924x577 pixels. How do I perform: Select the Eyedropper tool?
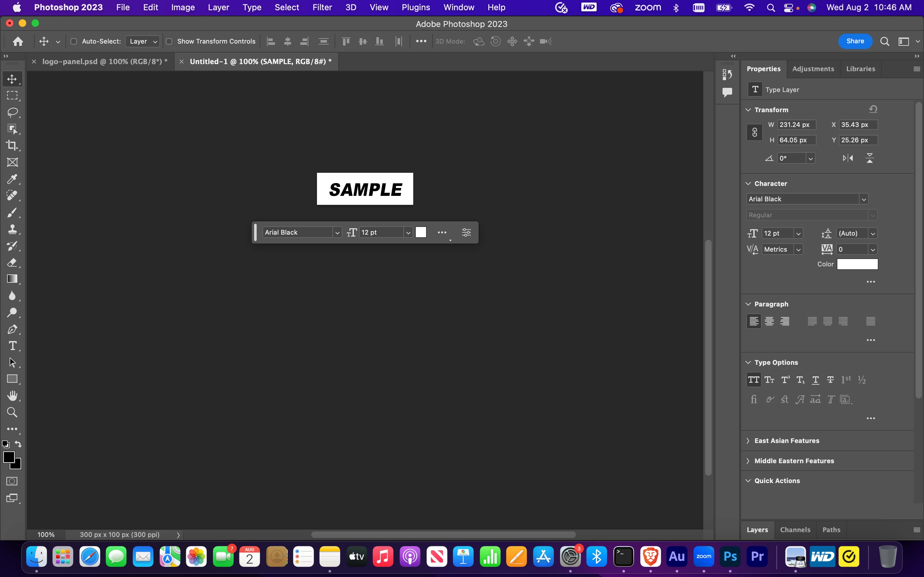[x=12, y=179]
